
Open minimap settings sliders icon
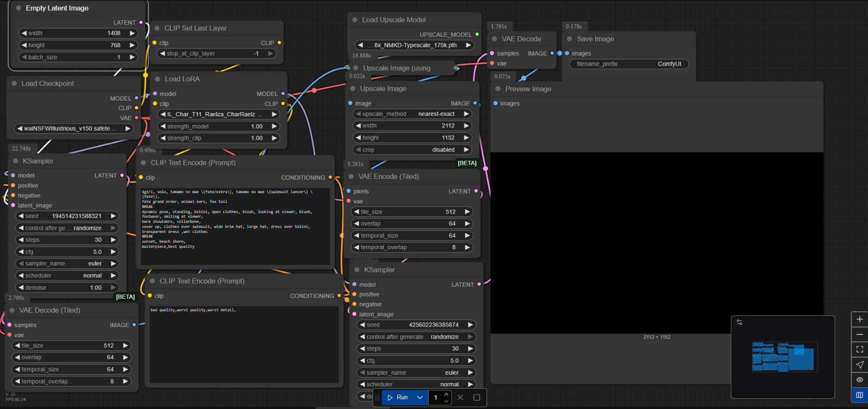(740, 322)
